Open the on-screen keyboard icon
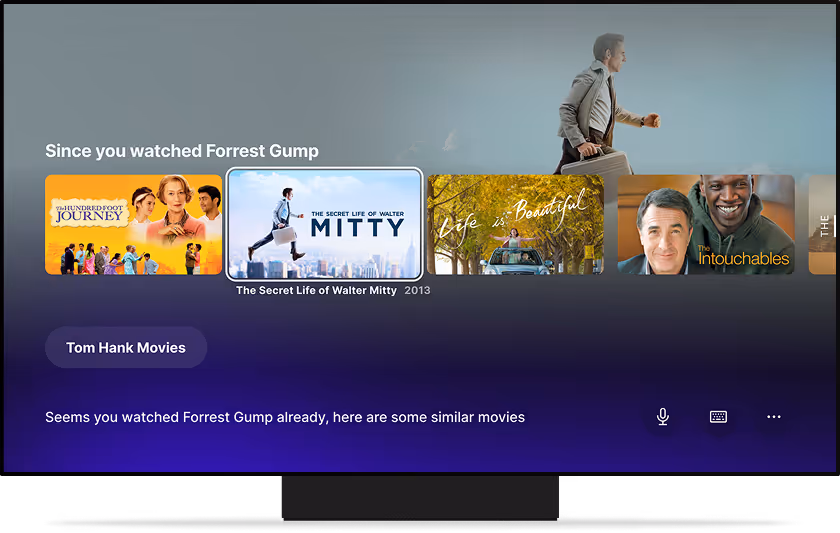840x533 pixels. coord(718,416)
